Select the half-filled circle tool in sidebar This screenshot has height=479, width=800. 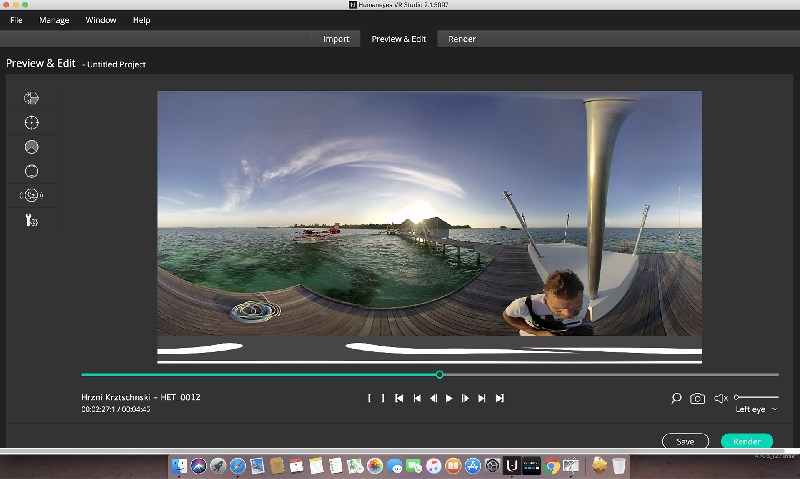(32, 147)
